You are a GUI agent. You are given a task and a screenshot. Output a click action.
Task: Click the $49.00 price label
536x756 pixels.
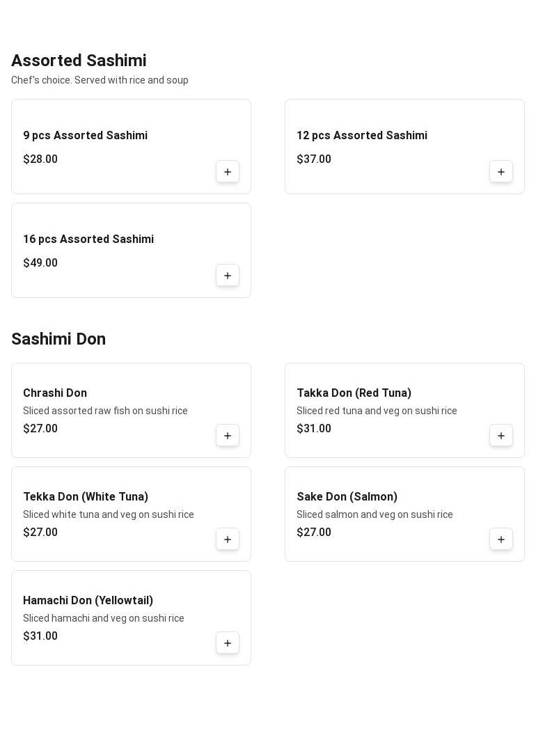(x=40, y=263)
